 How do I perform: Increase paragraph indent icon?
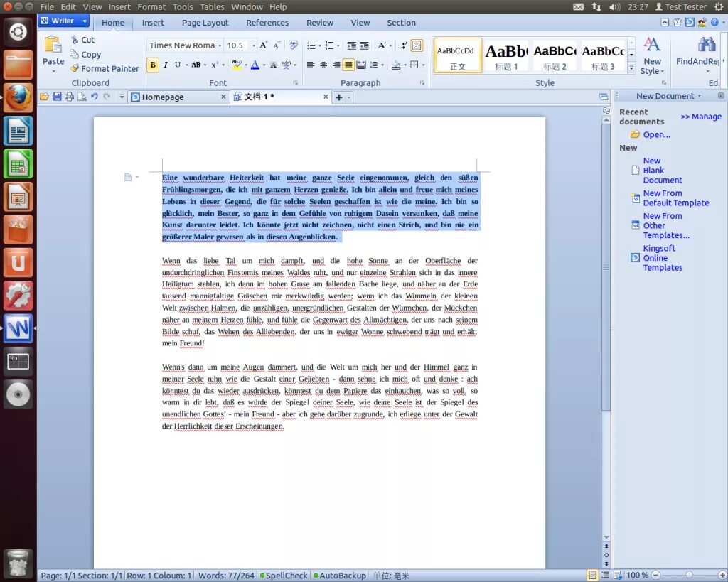(x=365, y=45)
